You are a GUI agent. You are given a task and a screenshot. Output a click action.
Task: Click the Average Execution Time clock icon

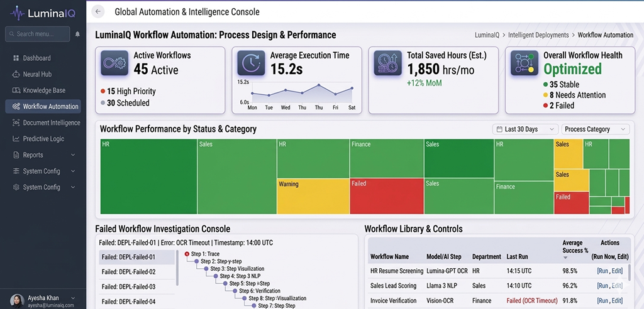(x=252, y=63)
